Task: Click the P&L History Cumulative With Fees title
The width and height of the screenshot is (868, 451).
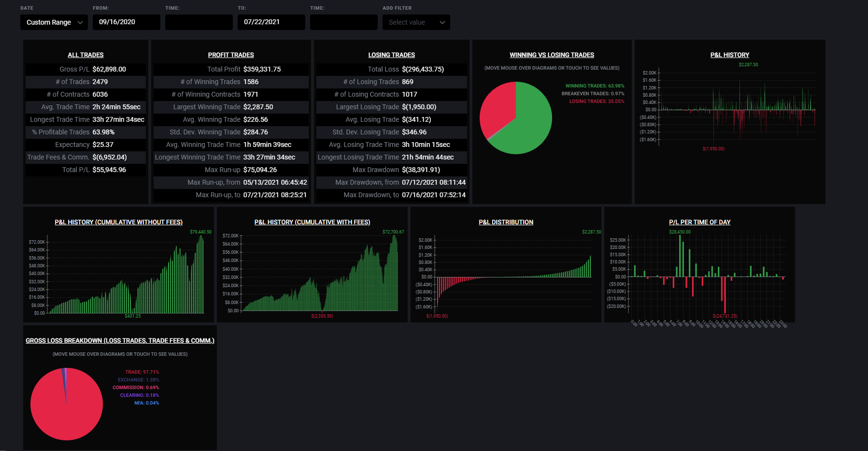Action: coord(313,222)
